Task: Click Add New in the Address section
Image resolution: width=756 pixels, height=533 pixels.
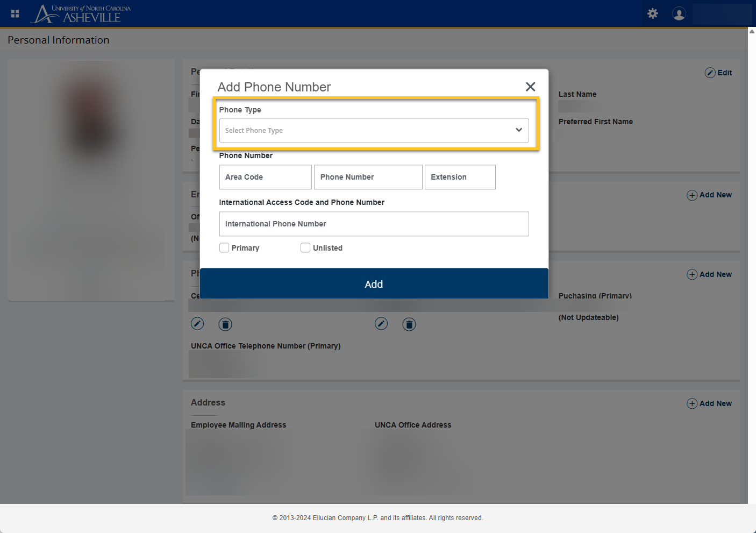Action: tap(709, 403)
